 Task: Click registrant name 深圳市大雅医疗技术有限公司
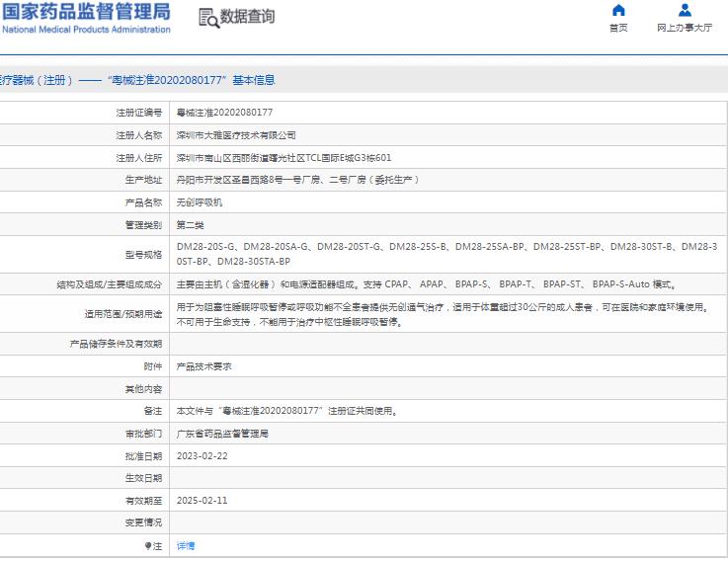[x=236, y=135]
